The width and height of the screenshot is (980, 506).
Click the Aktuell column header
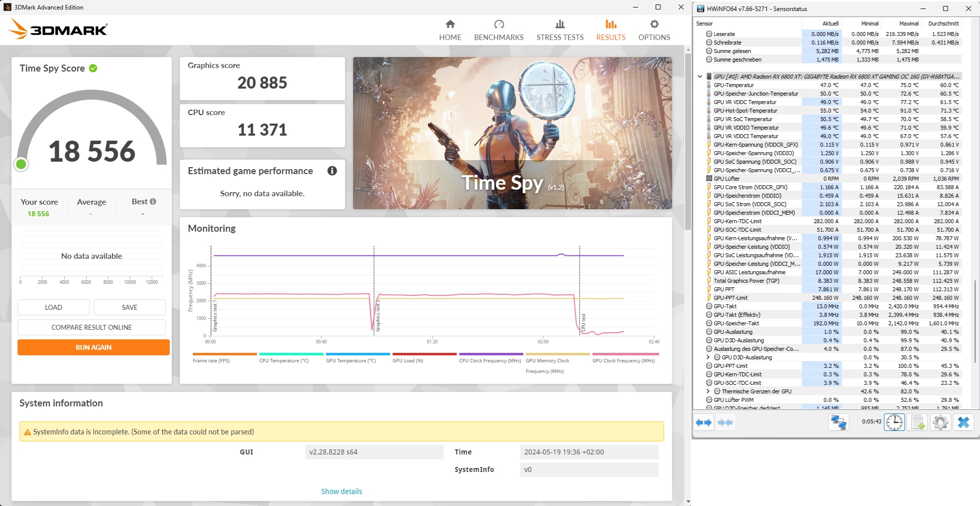(821, 24)
